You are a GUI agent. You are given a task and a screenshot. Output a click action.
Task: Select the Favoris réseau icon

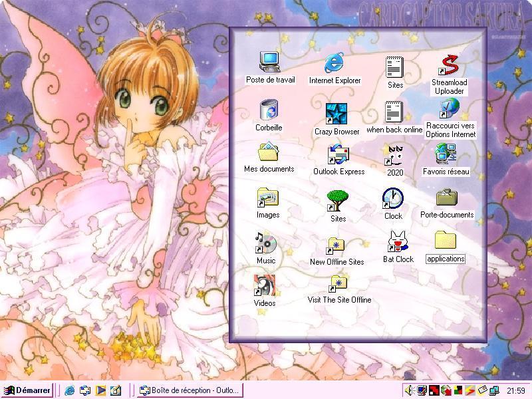pyautogui.click(x=446, y=160)
